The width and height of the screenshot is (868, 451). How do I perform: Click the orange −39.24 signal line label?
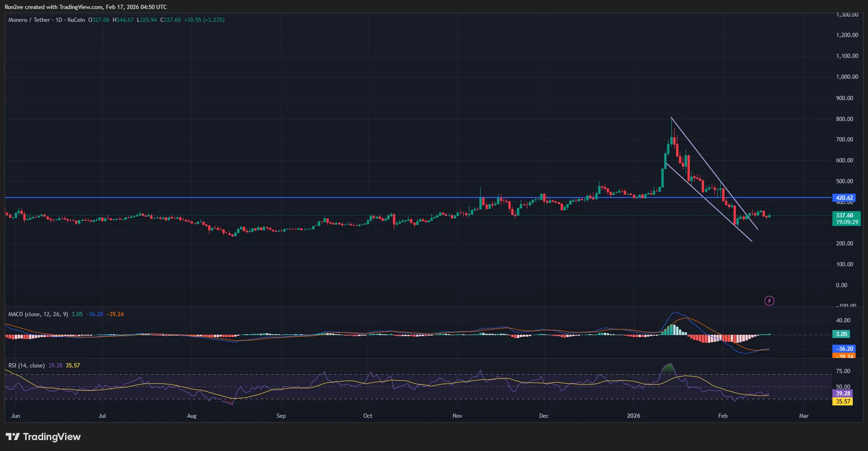click(843, 357)
